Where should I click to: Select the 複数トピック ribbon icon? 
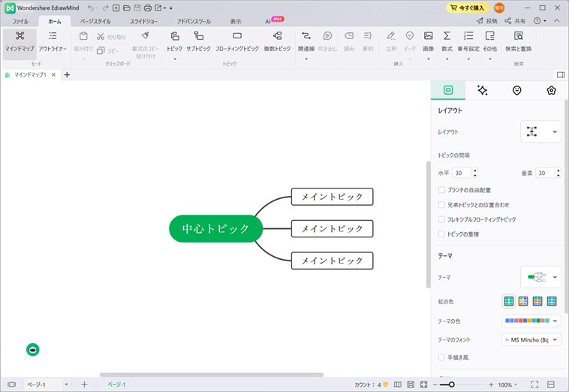[x=277, y=36]
